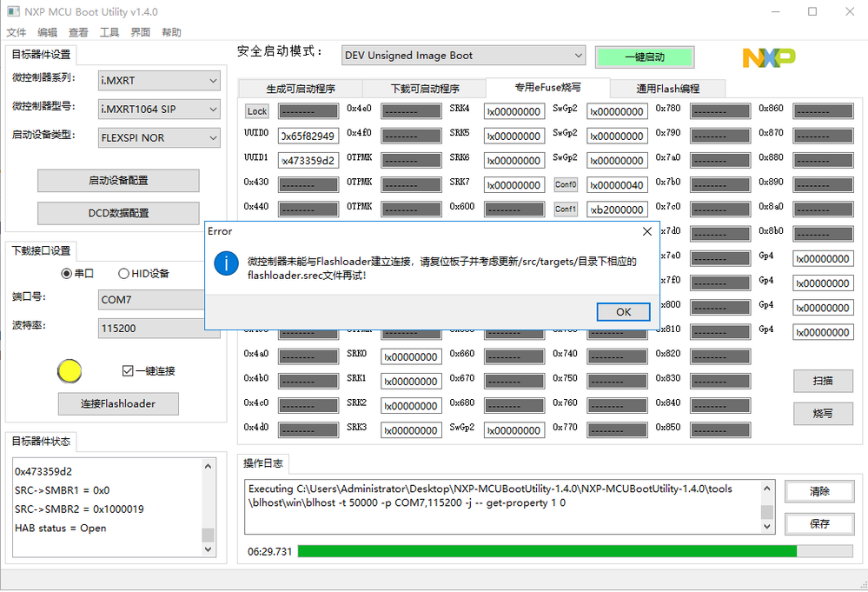Open the 界面 menu
The image size is (868, 592).
(x=141, y=32)
